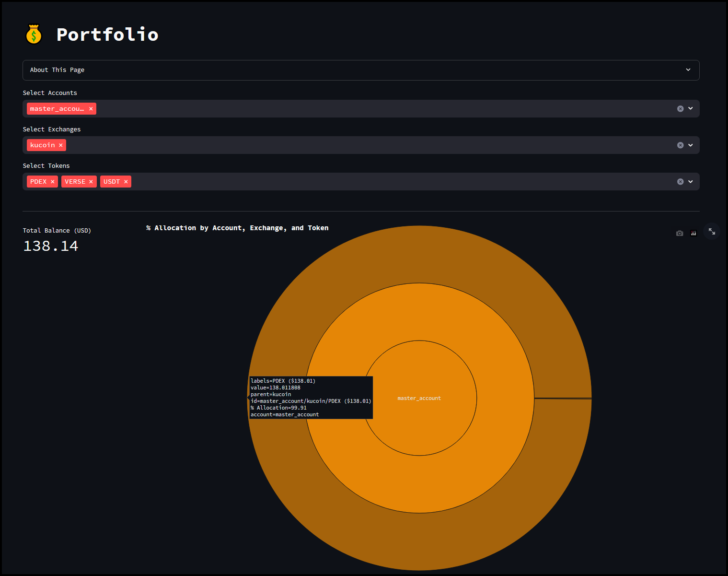Click inside the Select Tokens input field

click(x=383, y=182)
